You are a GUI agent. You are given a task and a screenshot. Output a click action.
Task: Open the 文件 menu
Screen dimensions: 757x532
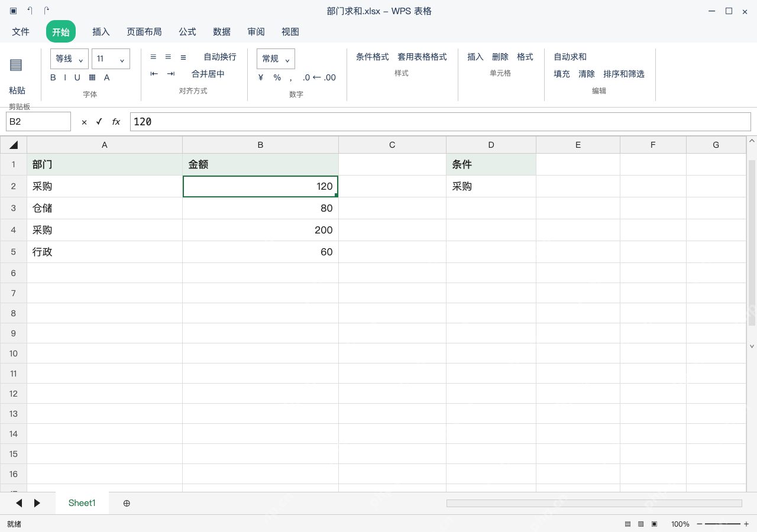click(x=21, y=32)
